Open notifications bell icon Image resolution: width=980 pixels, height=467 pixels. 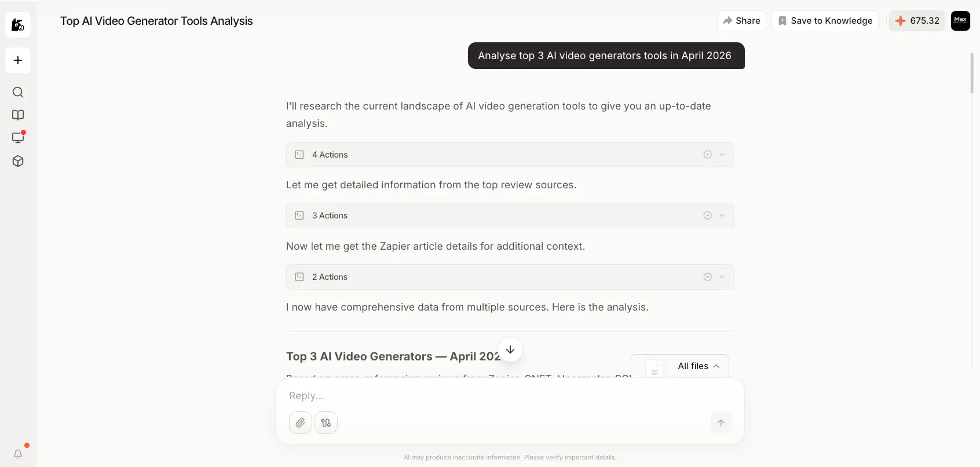[18, 454]
